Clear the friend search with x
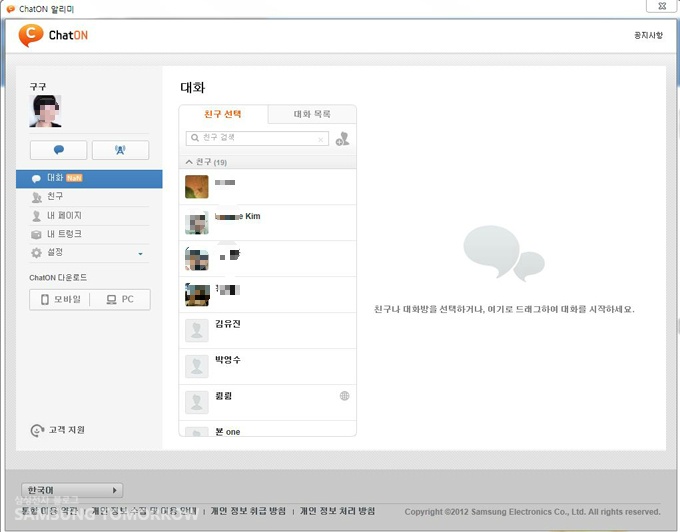 coord(321,140)
